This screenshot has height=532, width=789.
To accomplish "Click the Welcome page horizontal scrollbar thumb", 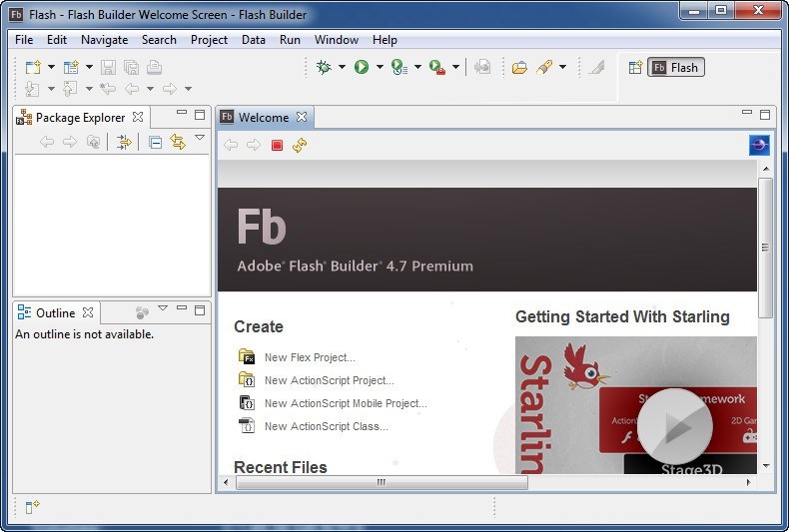I will click(x=380, y=482).
